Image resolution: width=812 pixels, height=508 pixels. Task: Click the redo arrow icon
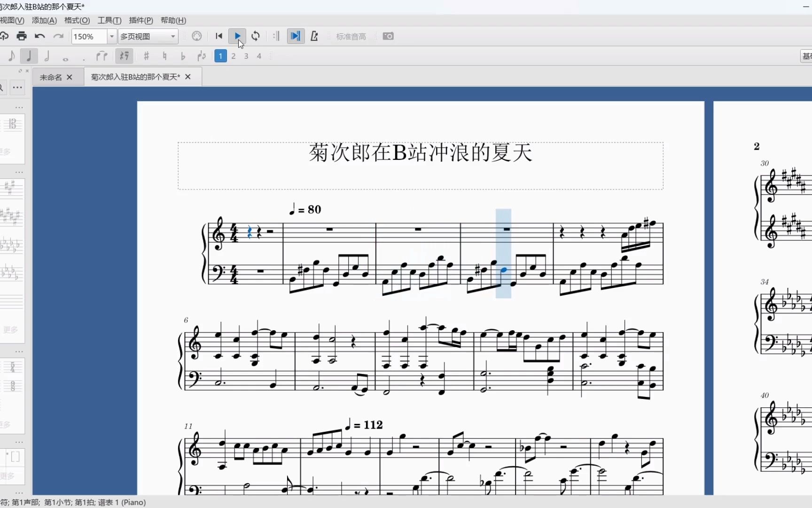[58, 36]
